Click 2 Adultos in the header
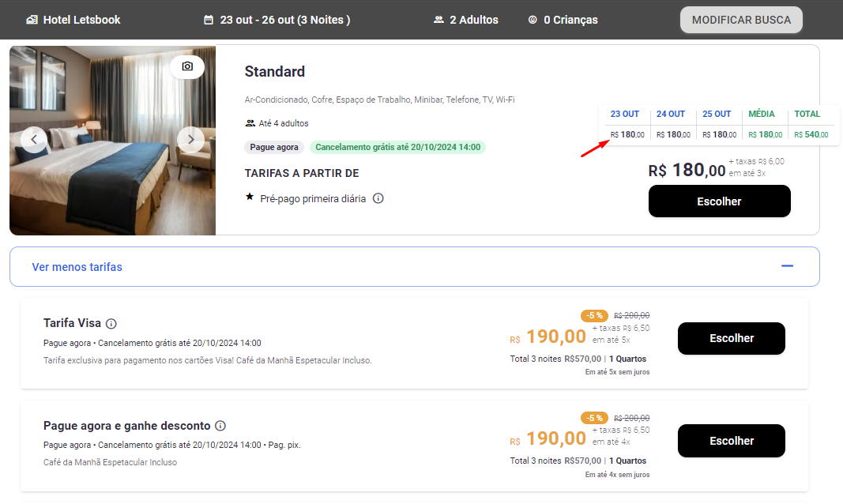This screenshot has height=504, width=843. click(x=474, y=20)
